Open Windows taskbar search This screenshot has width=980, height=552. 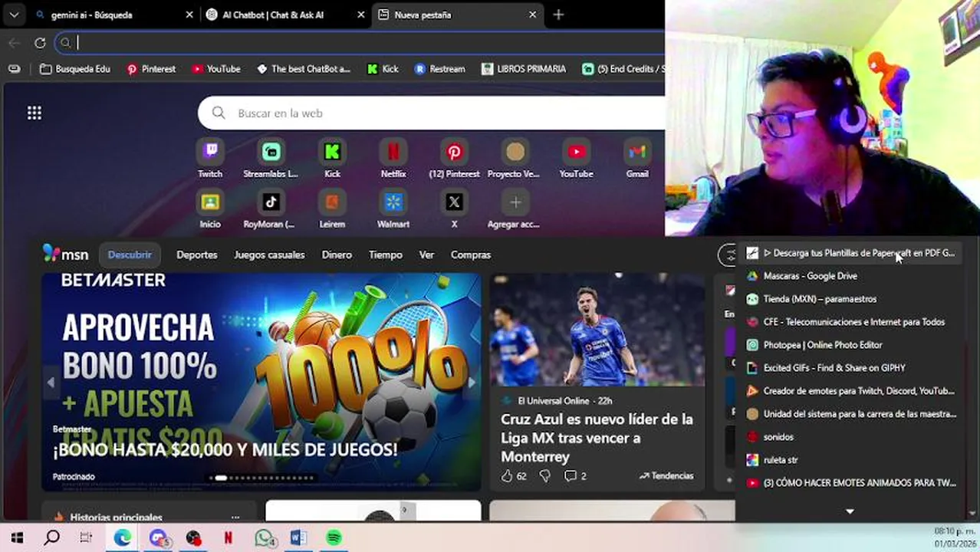(x=51, y=538)
